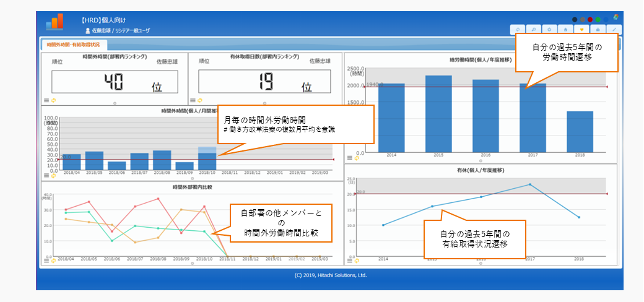The image size is (644, 302).
Task: Click the user avatar icon beside 佐藤忠雄
Action: click(87, 31)
